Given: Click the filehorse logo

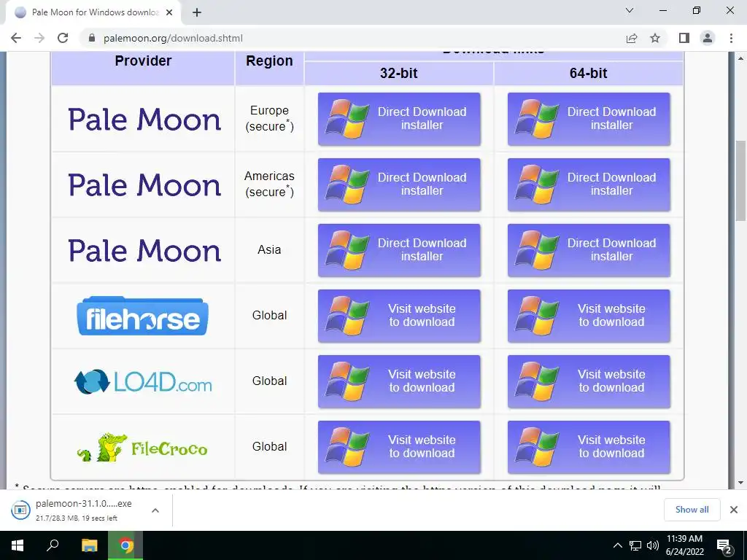Looking at the screenshot, I should tap(142, 316).
